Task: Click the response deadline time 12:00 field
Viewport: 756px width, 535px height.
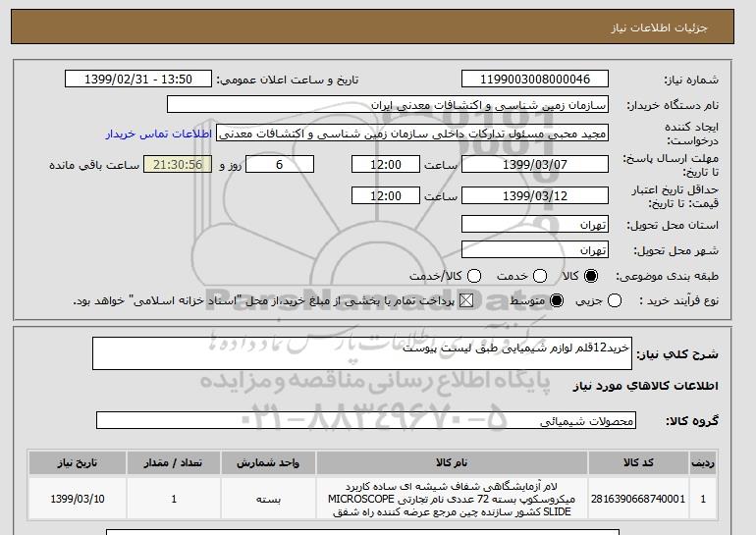Action: (386, 164)
